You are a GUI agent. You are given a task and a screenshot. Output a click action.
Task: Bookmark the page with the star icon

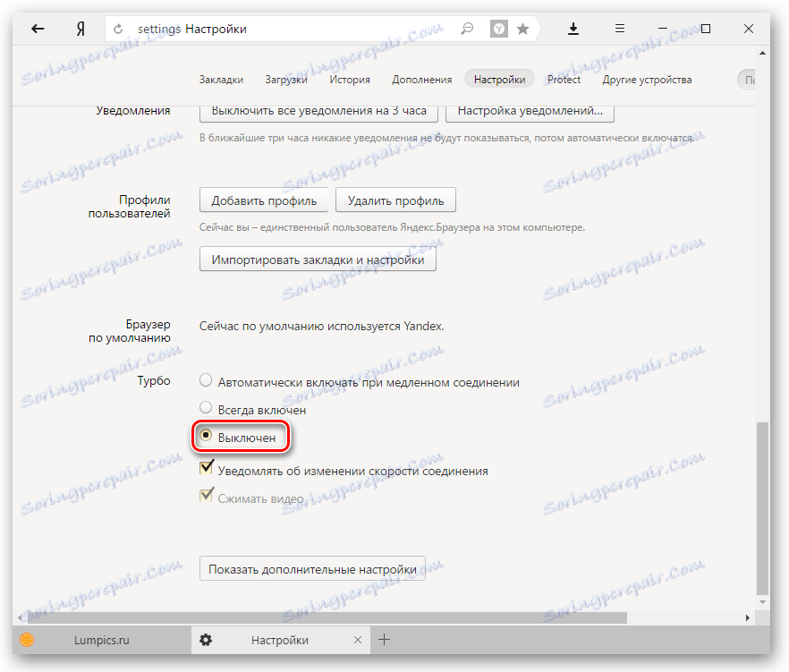(523, 28)
